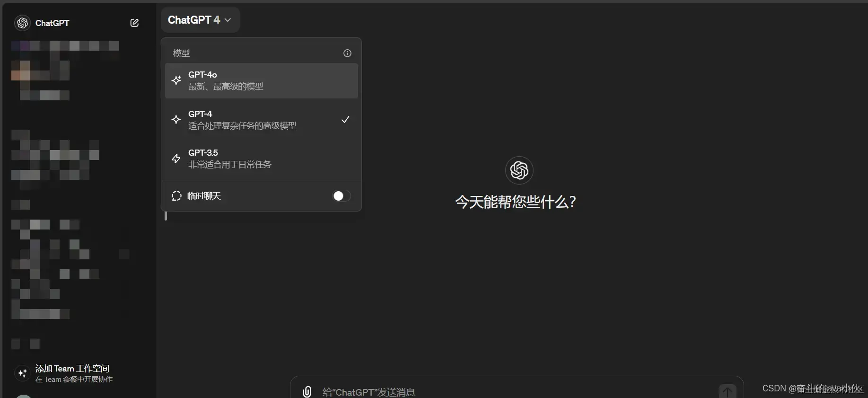This screenshot has height=398, width=868.
Task: Click the checkmark on the GPT-4 row
Action: coord(346,119)
